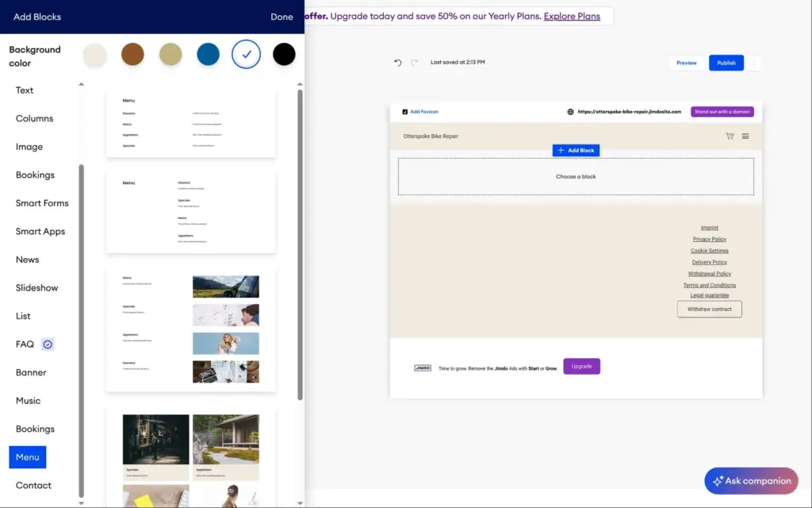Open the Text block category

click(x=25, y=90)
